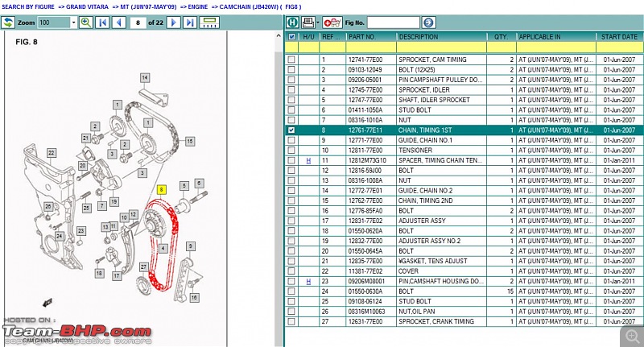Select part number 12832-77E00
Screen dimensions: 644x347
[365, 241]
